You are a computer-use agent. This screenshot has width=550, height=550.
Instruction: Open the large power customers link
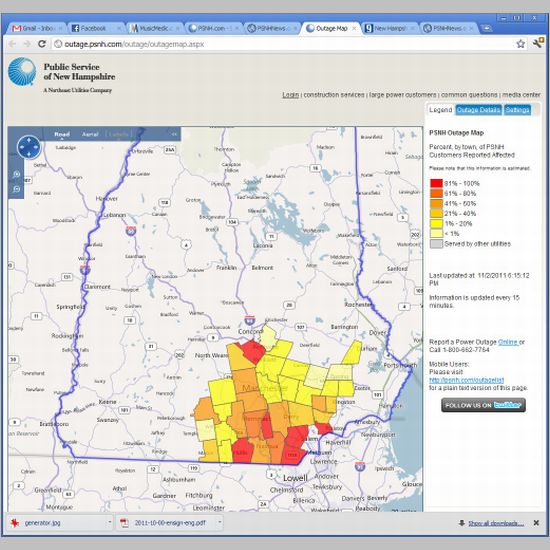pos(402,95)
